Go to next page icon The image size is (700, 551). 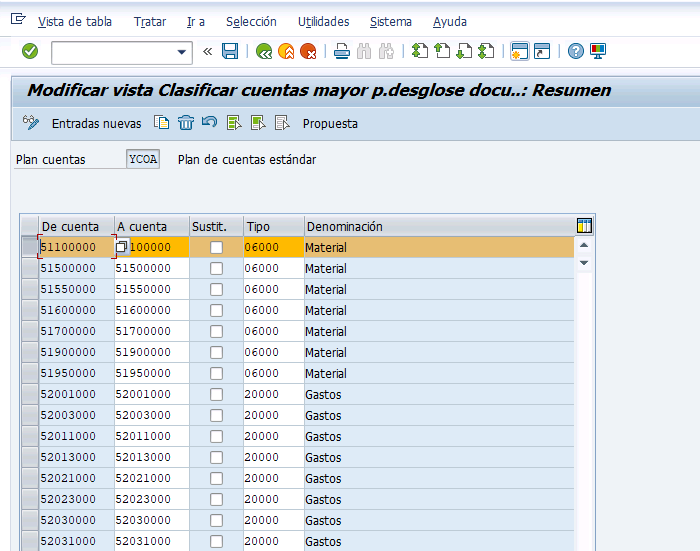pos(464,51)
